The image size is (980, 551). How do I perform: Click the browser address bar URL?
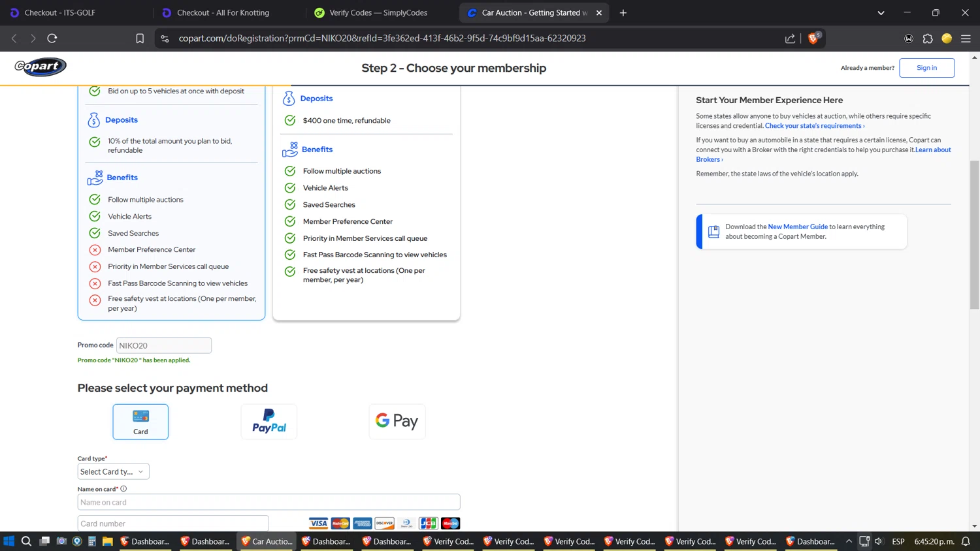click(382, 39)
